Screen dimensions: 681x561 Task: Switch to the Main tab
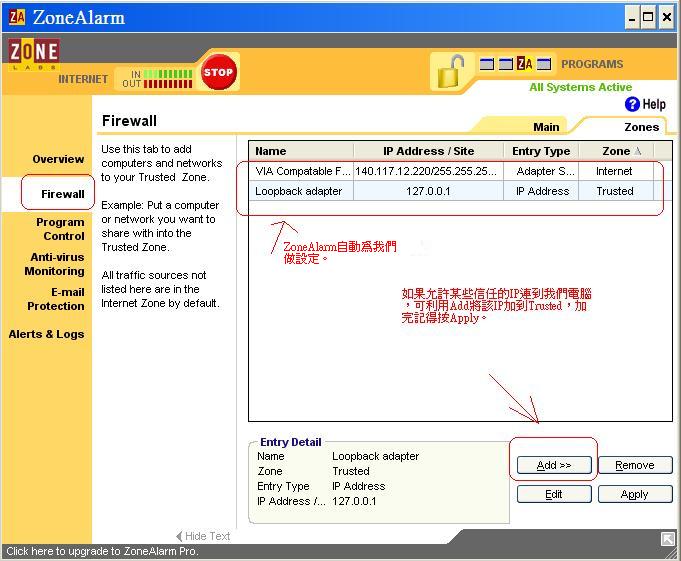coord(546,127)
